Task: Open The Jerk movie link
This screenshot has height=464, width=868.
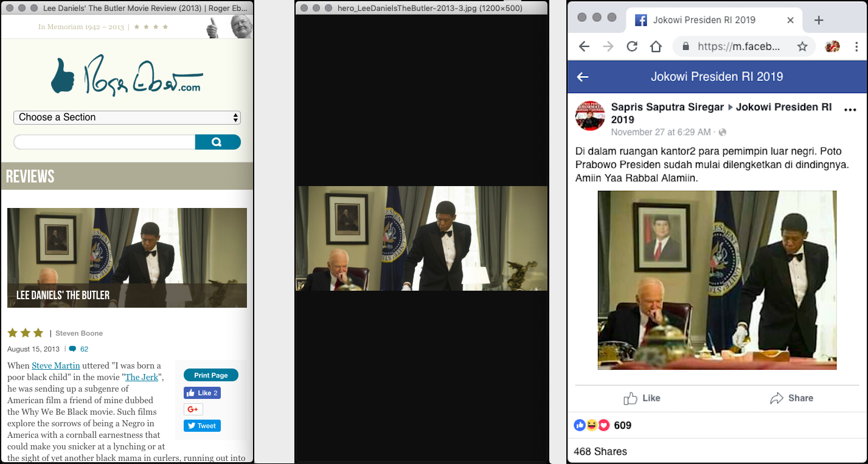Action: coord(142,377)
